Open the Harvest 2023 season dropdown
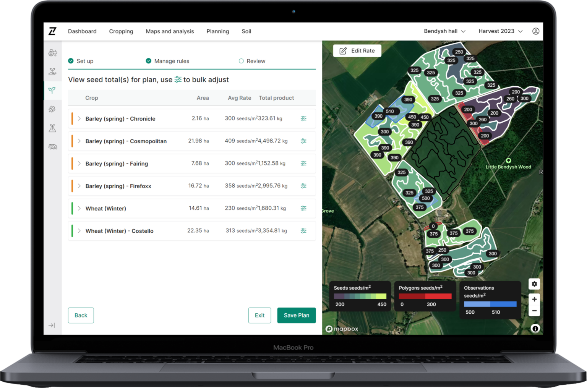The height and width of the screenshot is (392, 587). (500, 31)
